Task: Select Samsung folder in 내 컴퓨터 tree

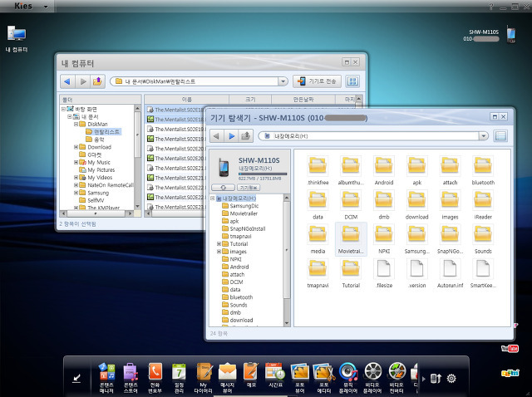Action: tap(94, 193)
